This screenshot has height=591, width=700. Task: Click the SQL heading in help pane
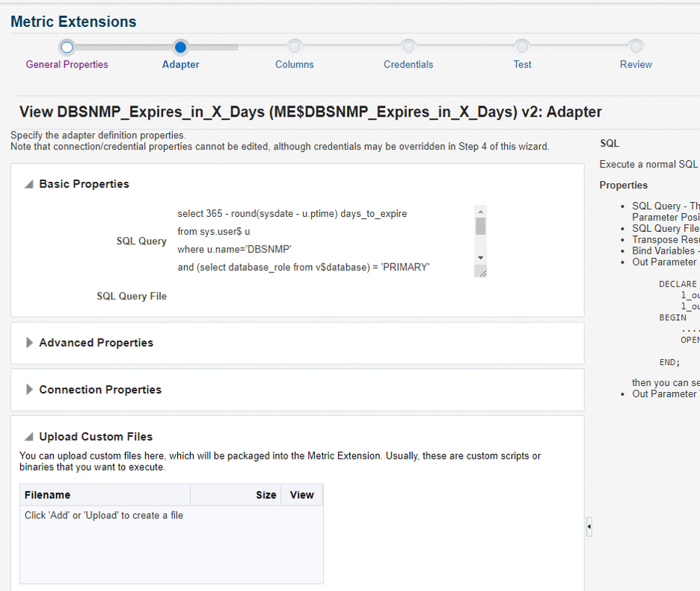[x=610, y=144]
